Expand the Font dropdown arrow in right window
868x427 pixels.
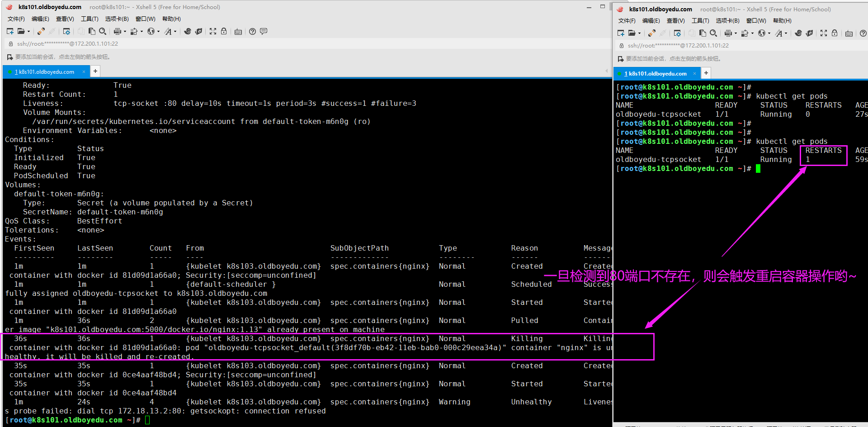point(786,33)
